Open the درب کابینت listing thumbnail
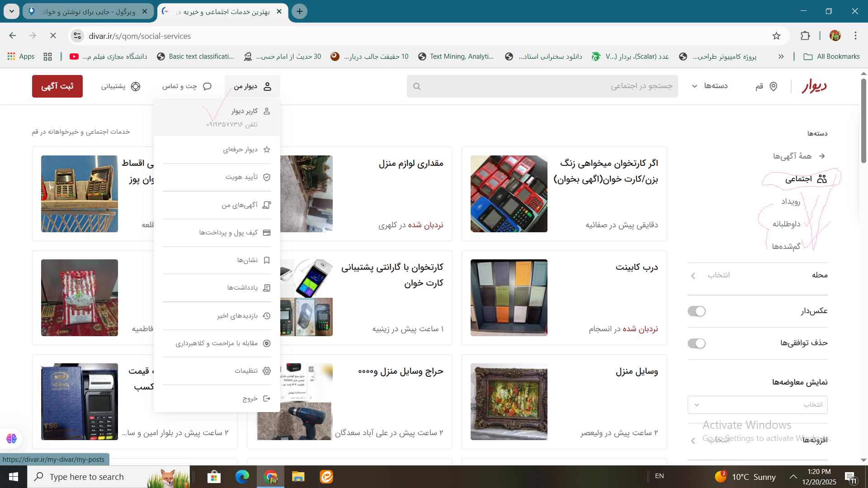868x488 pixels. click(x=509, y=298)
